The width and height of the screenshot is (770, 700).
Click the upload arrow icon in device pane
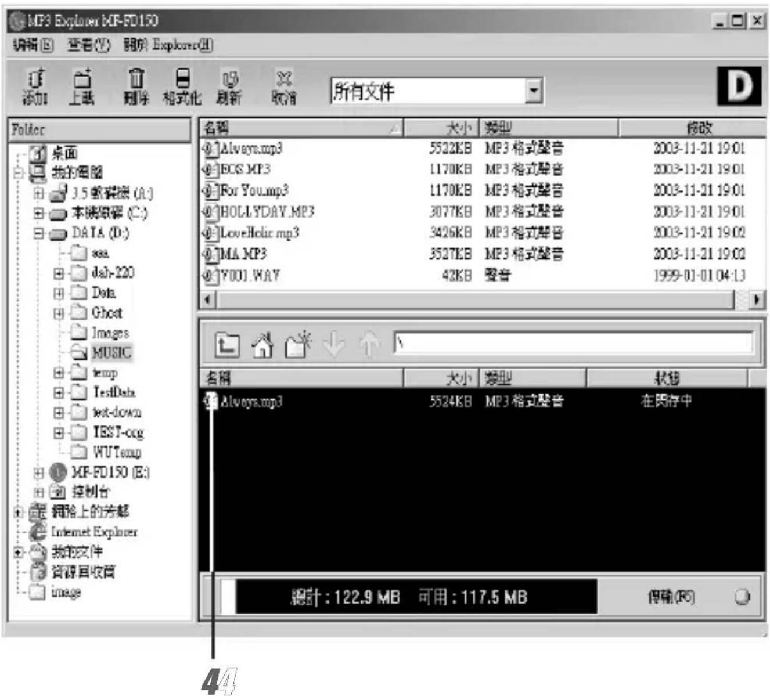click(x=369, y=345)
